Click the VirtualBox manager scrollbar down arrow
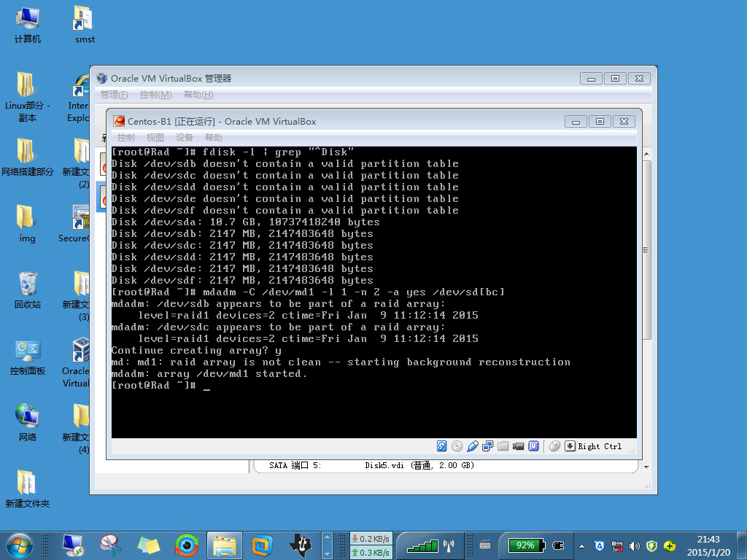 [x=646, y=467]
